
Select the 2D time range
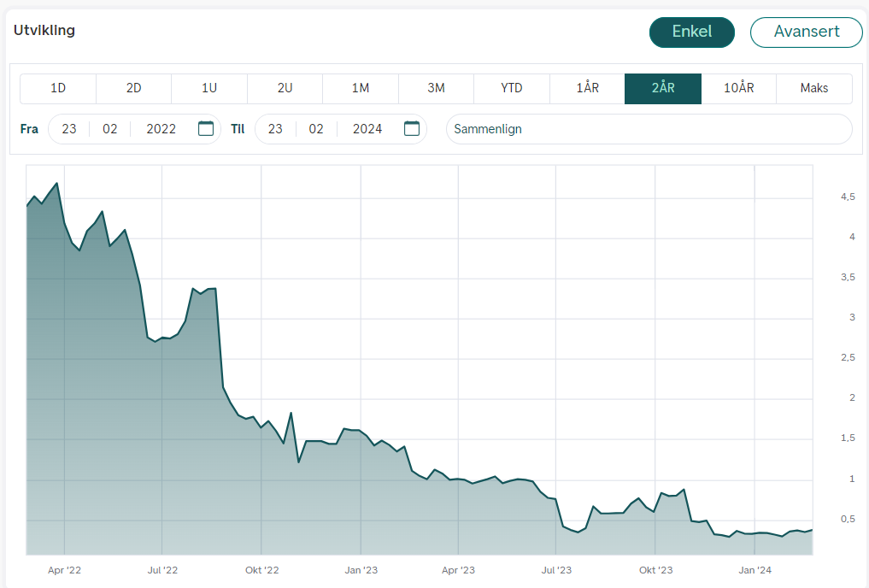133,89
